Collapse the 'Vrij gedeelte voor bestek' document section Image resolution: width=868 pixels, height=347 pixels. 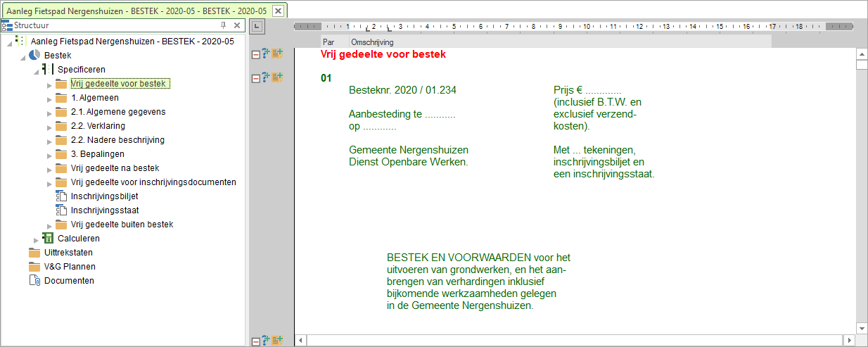click(255, 55)
